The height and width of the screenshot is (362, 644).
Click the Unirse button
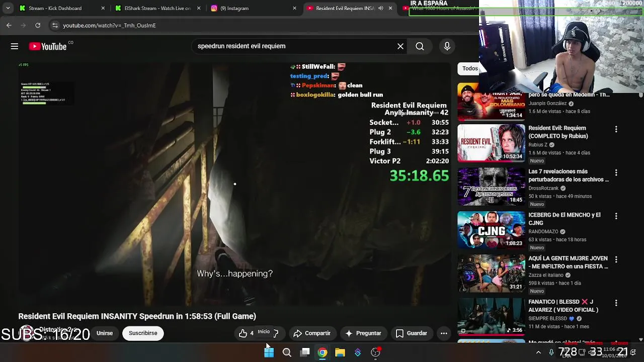pos(105,333)
